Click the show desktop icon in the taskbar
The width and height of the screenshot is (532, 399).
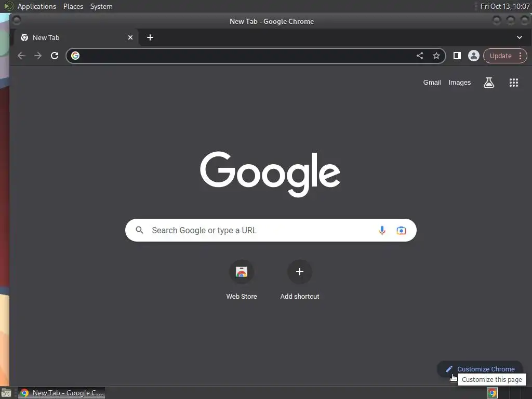[6, 393]
